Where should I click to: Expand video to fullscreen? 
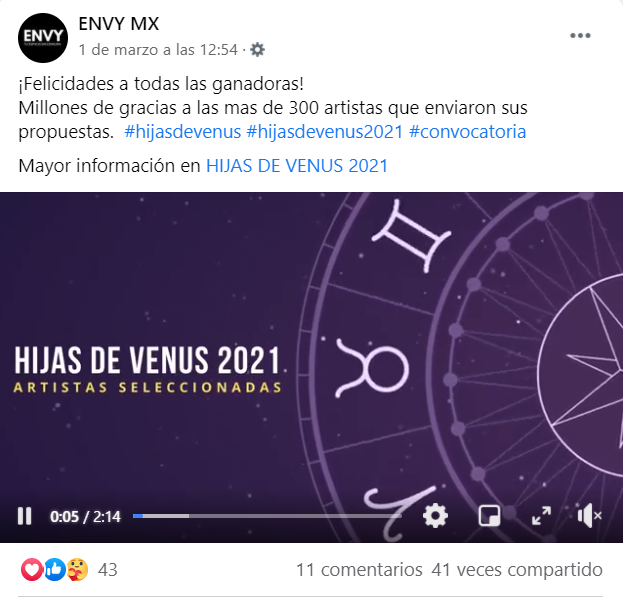(541, 516)
